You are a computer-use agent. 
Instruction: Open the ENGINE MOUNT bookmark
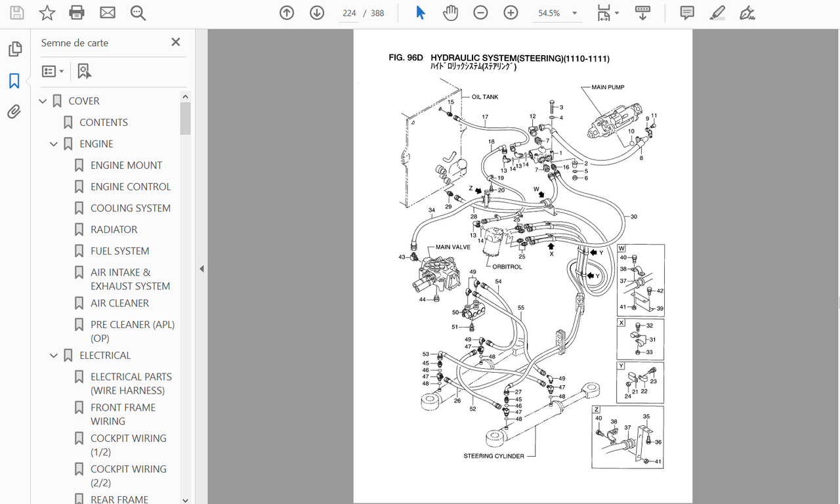(126, 165)
